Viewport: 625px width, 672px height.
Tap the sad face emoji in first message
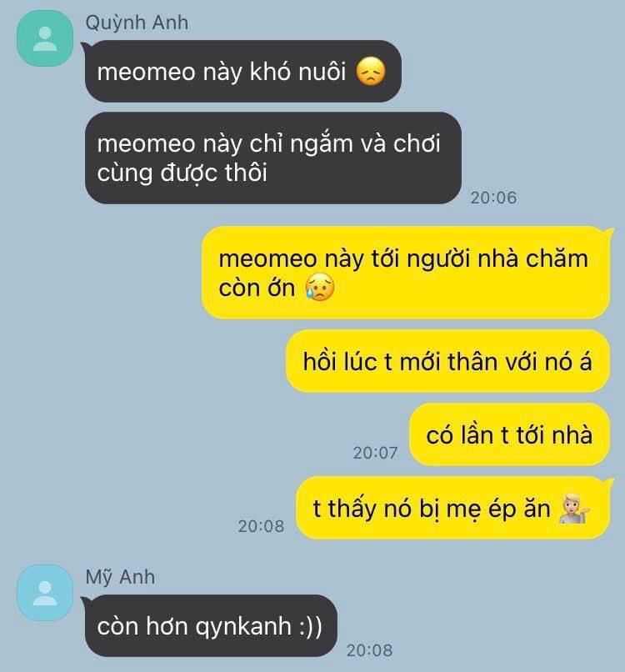click(371, 72)
